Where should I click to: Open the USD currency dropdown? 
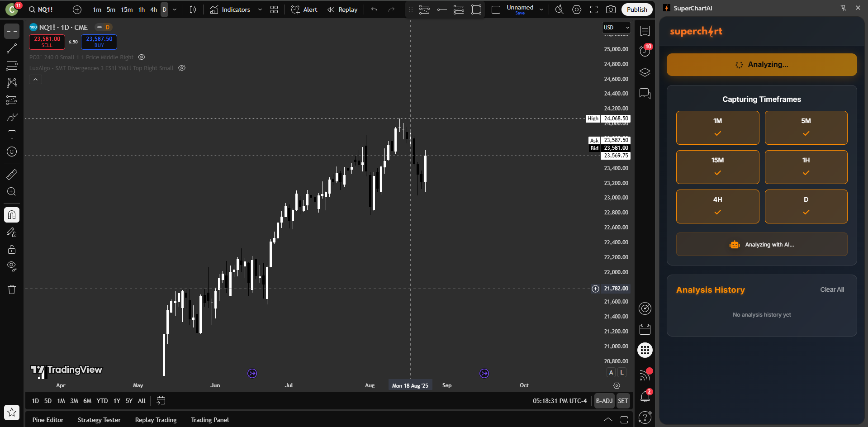coord(616,28)
